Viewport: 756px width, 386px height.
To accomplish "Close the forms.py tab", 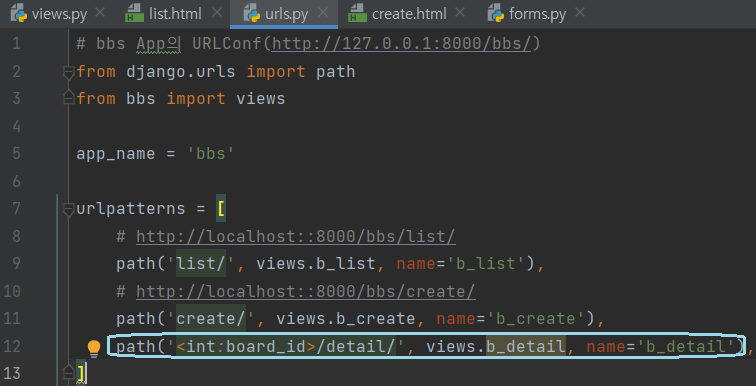I will [580, 13].
